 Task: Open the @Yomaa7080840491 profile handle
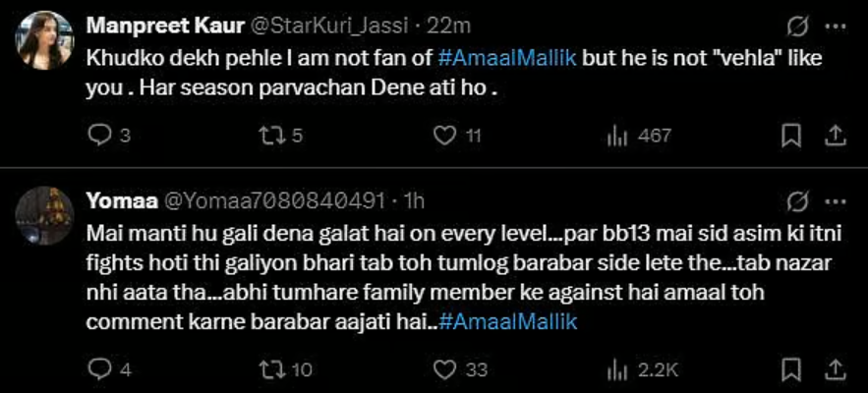(x=272, y=201)
